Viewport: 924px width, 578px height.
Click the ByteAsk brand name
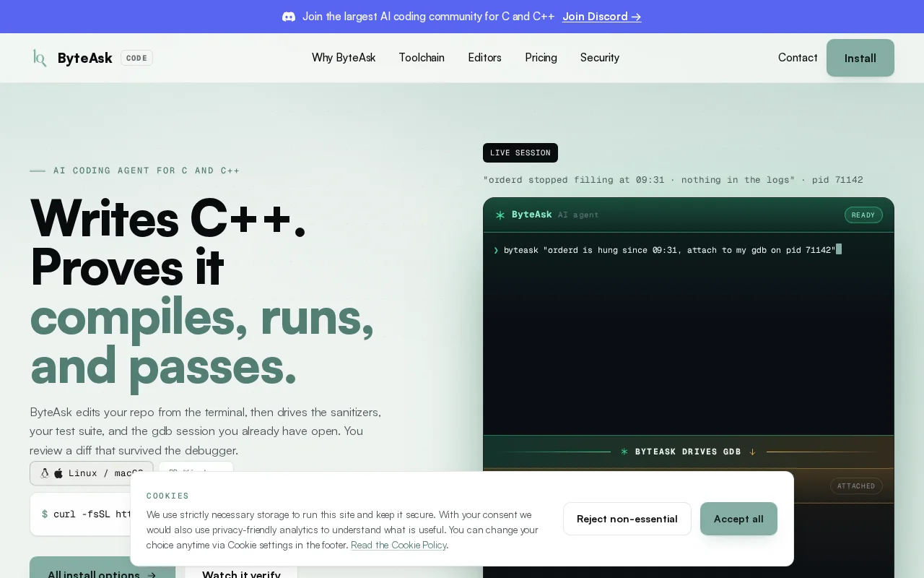point(85,58)
